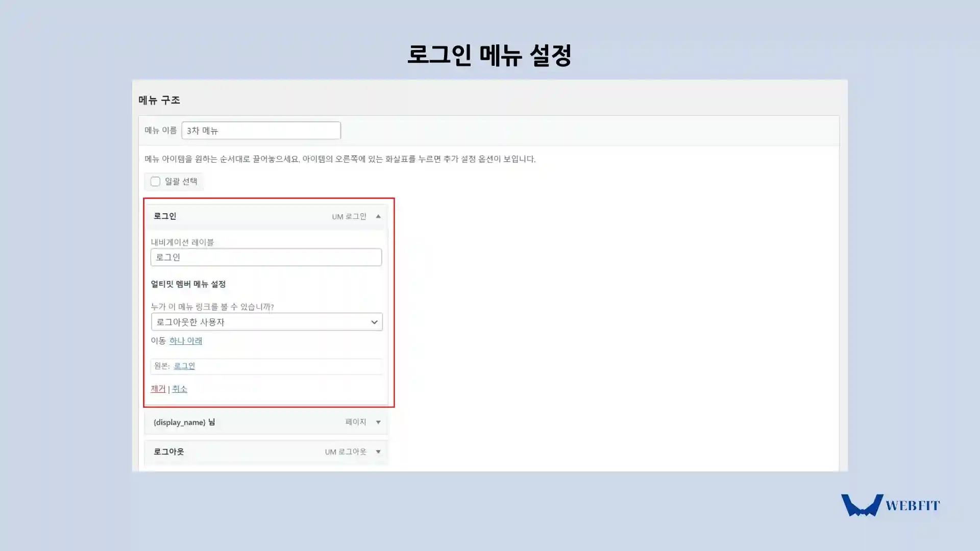Select the {display_name} 님 menu item row
The width and height of the screenshot is (980, 551).
point(266,422)
